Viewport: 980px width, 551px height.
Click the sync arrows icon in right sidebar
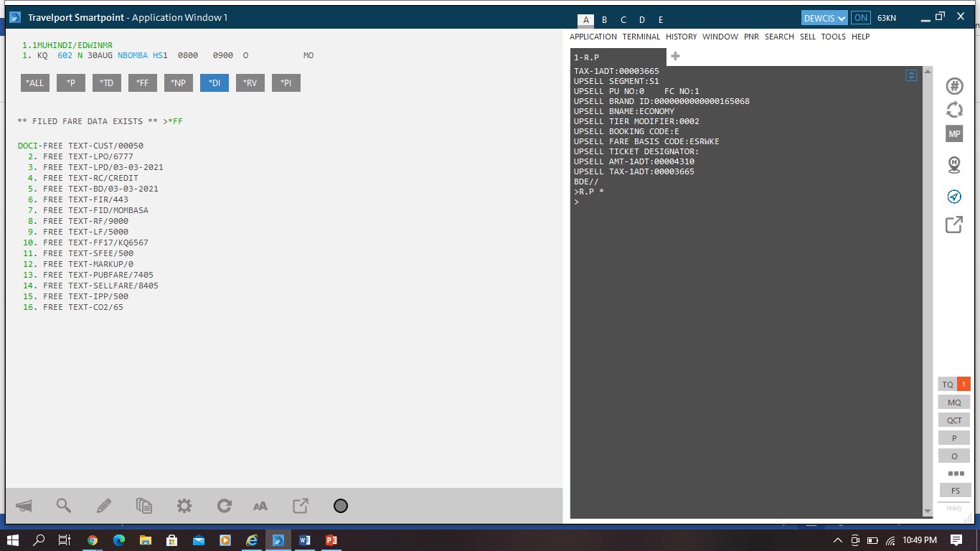[x=954, y=110]
